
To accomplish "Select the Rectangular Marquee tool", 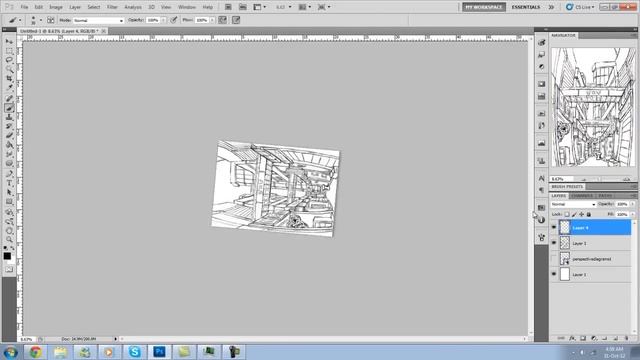I will (x=9, y=51).
